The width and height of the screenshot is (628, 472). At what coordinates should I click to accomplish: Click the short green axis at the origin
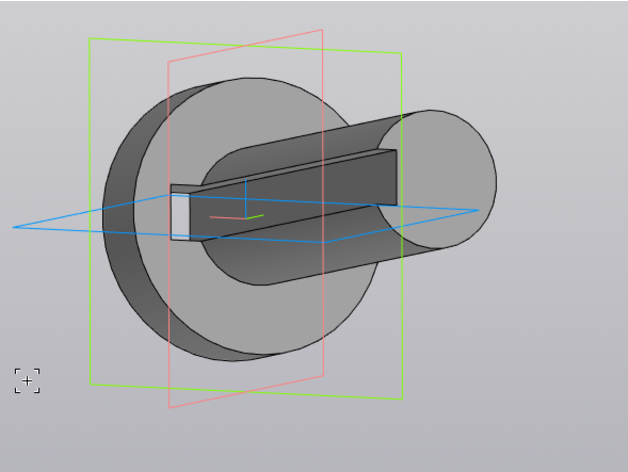pyautogui.click(x=255, y=215)
